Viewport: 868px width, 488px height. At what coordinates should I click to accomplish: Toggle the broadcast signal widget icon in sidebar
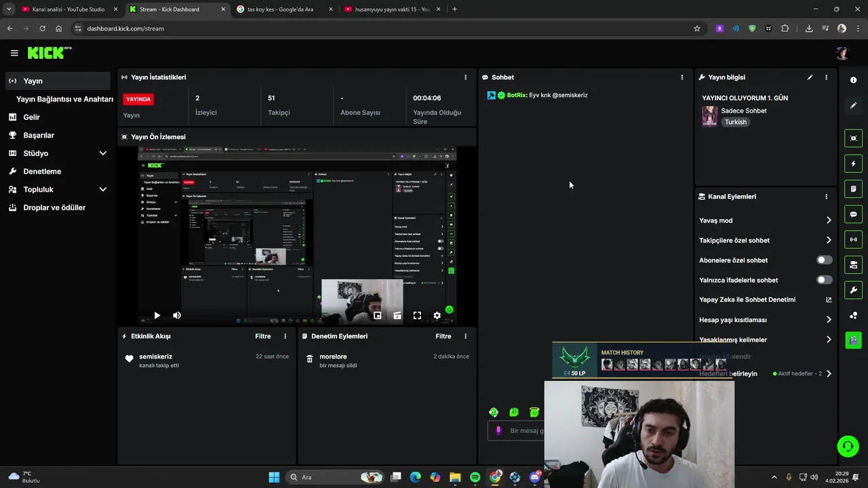[x=853, y=239]
